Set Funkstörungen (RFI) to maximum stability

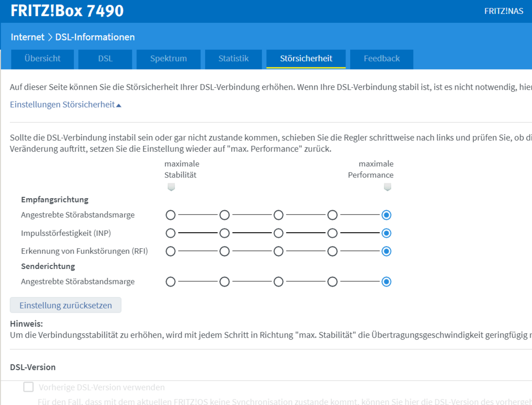(170, 251)
